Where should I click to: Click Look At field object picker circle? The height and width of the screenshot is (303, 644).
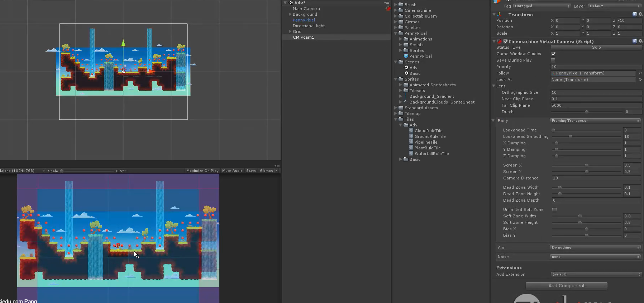640,80
